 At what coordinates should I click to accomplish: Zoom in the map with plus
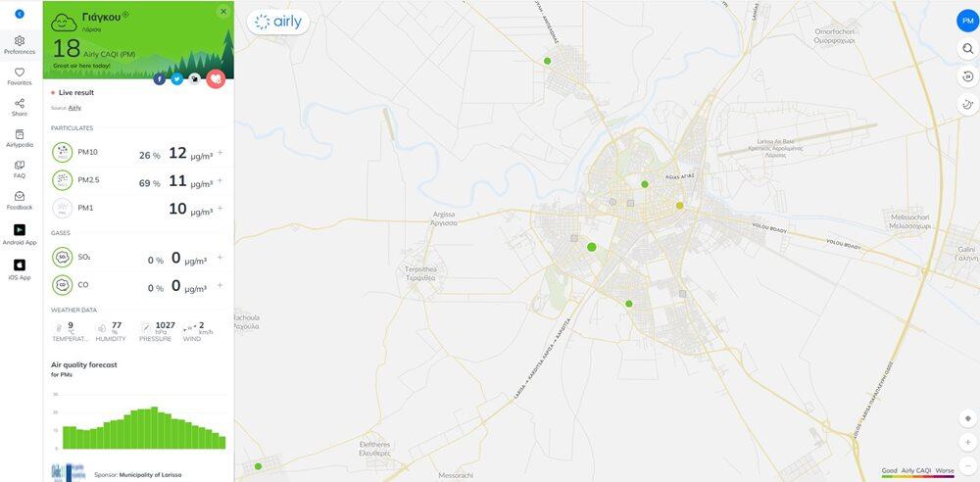click(967, 442)
